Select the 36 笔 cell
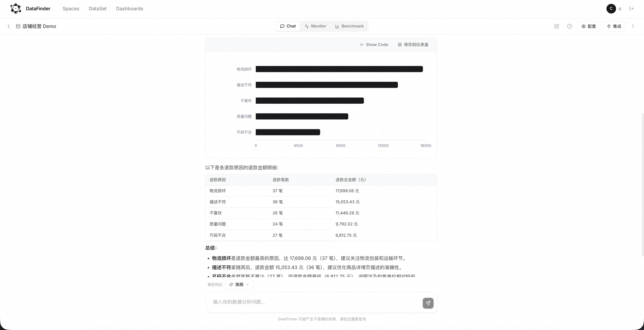This screenshot has height=330, width=644. tap(277, 202)
